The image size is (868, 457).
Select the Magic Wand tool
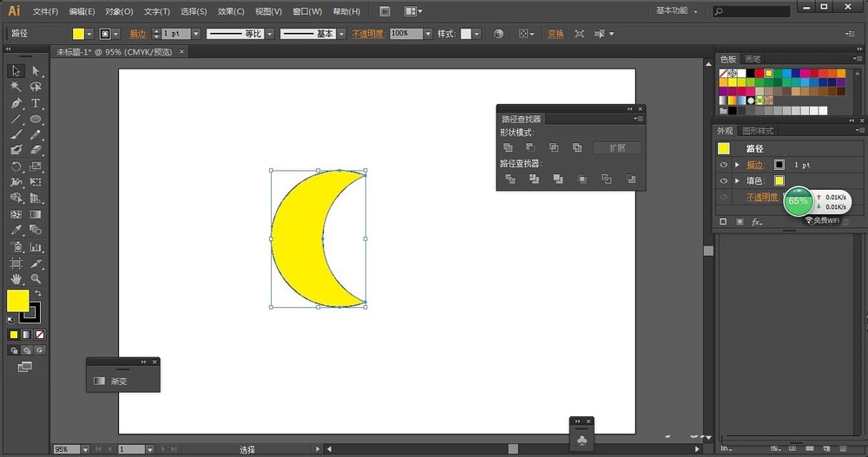tap(16, 87)
